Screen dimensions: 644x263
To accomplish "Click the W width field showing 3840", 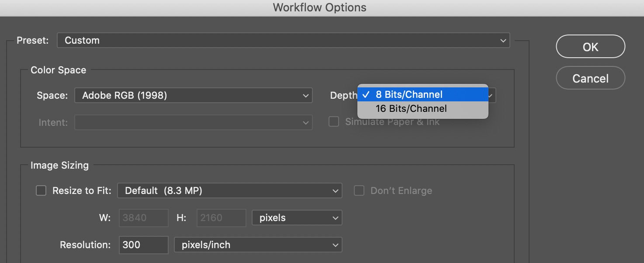I will click(x=144, y=218).
